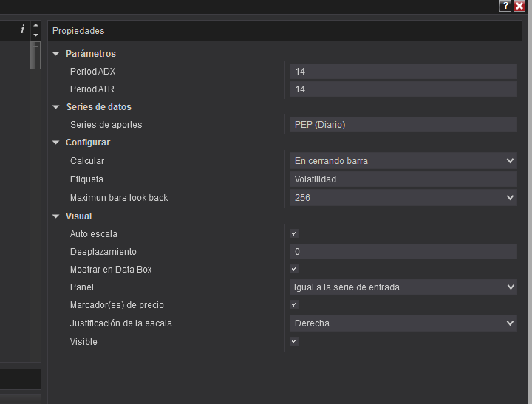Toggle the Auto escala checkbox
This screenshot has height=404, width=532.
[x=294, y=233]
